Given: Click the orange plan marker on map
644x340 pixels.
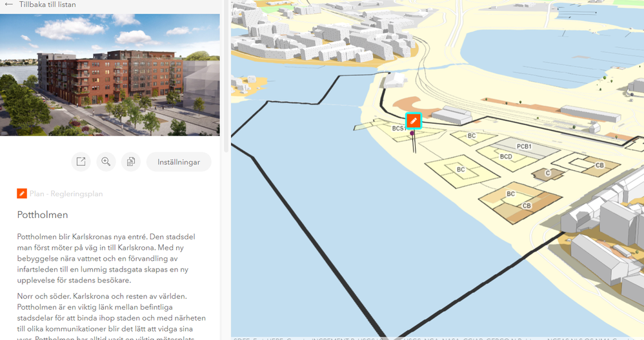Looking at the screenshot, I should (414, 121).
